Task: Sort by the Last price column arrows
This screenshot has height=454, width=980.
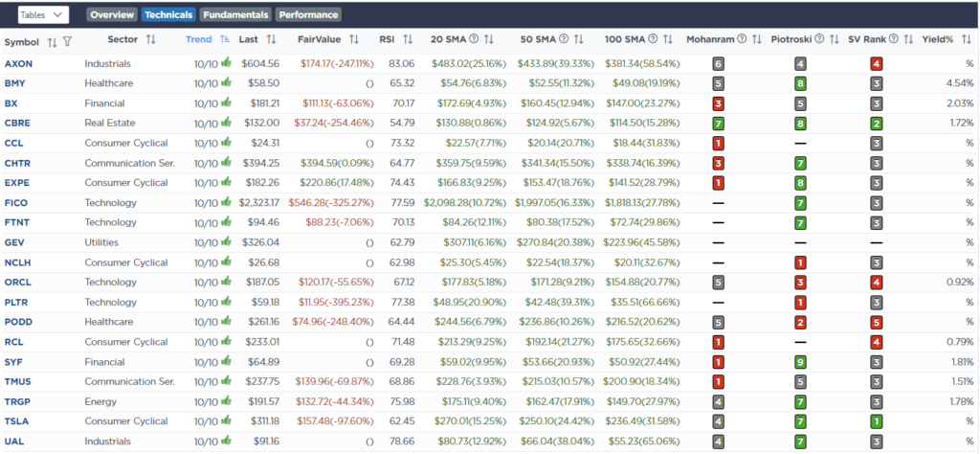Action: (x=271, y=40)
